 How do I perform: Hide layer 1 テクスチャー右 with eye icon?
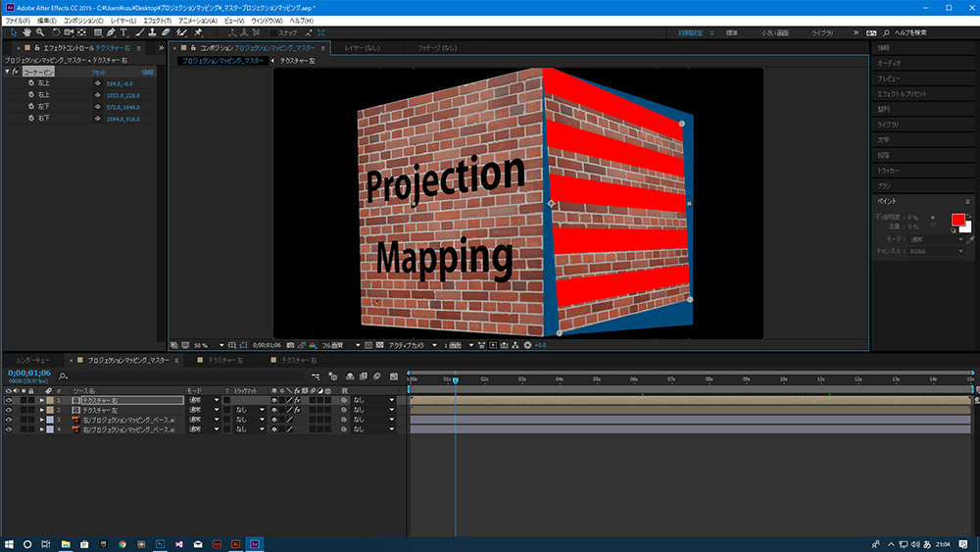point(9,401)
